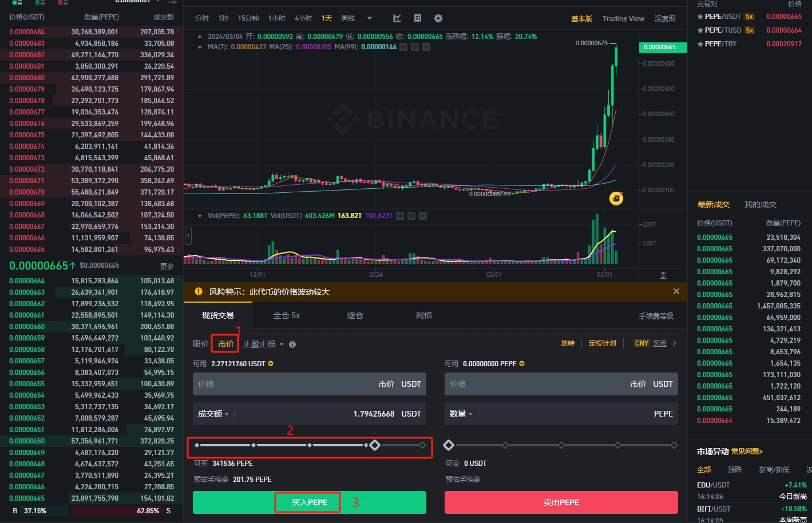812x523 pixels.
Task: Open the 网格 grid trading tab
Action: pos(424,315)
